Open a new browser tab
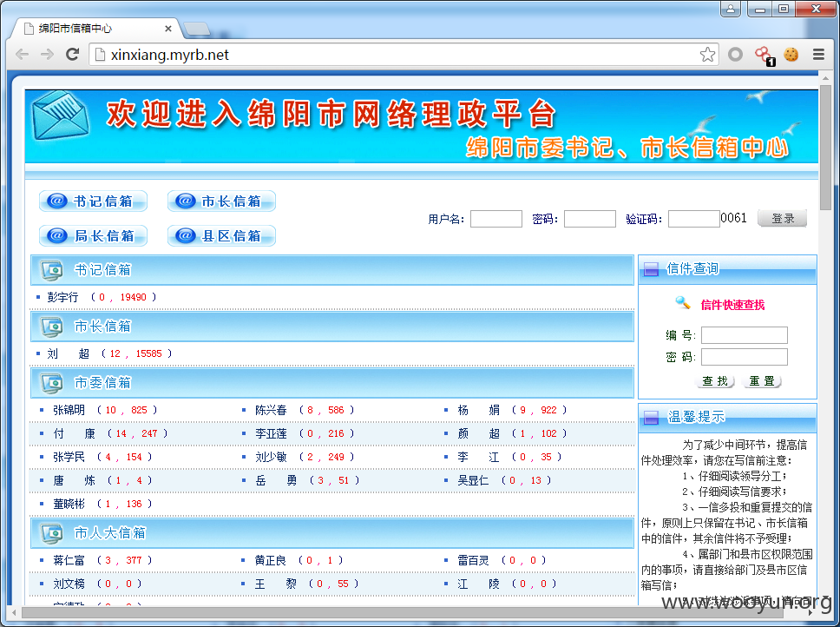This screenshot has height=627, width=840. click(196, 29)
